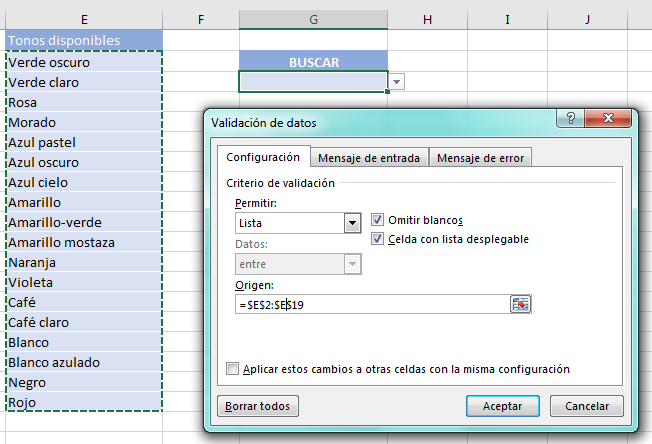Click inside the Origen formula field
The width and height of the screenshot is (652, 444).
click(370, 305)
